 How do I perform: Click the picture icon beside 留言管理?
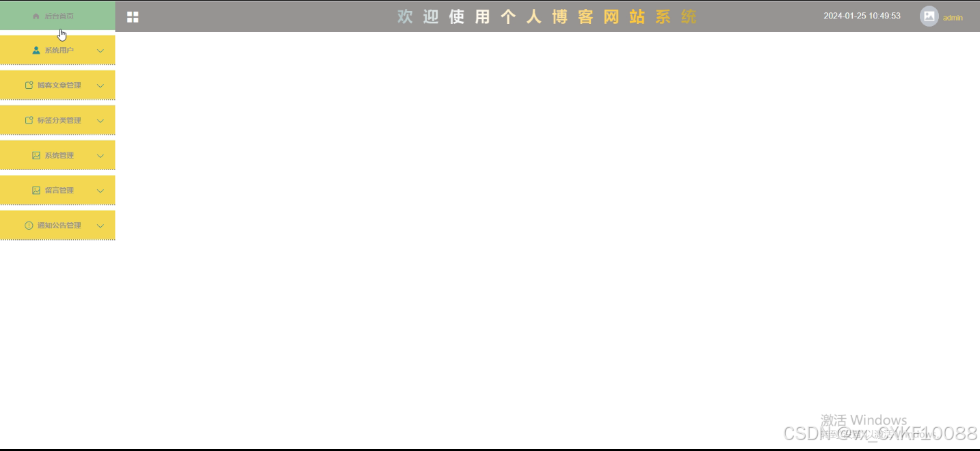coord(36,191)
